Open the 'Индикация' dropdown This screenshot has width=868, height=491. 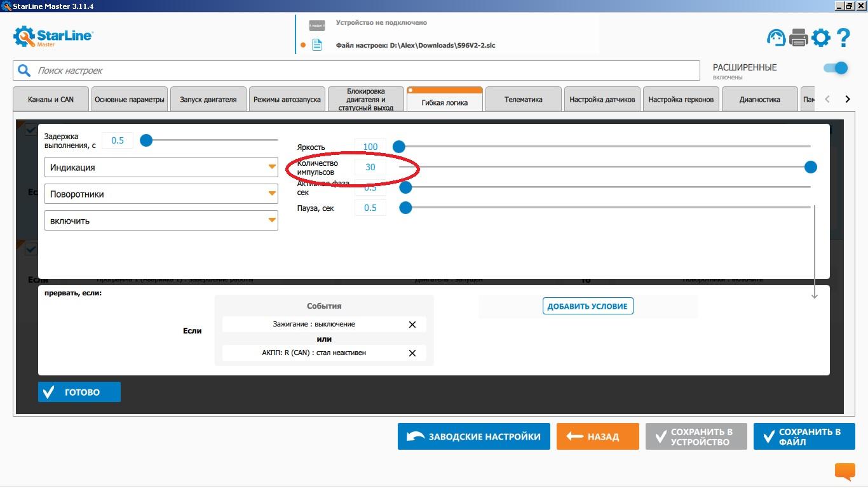click(161, 168)
